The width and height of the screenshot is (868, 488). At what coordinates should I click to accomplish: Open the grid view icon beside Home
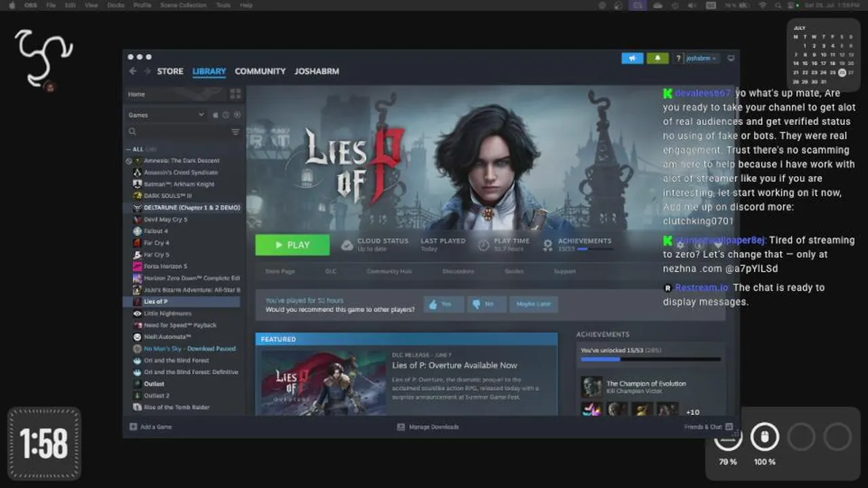(x=235, y=94)
